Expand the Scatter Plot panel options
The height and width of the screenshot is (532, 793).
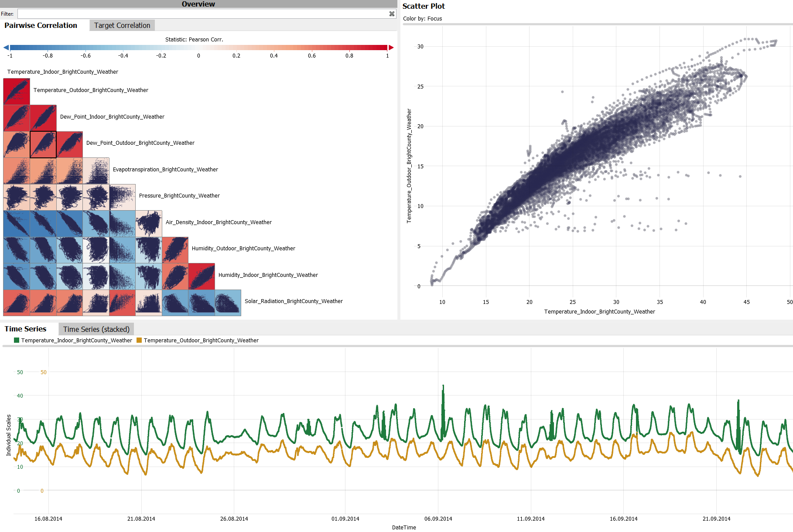pos(424,6)
